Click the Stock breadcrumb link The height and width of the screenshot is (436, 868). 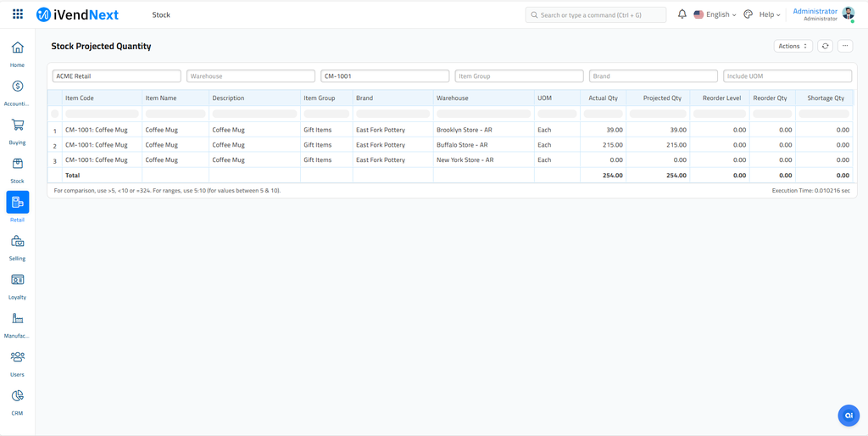coord(161,14)
